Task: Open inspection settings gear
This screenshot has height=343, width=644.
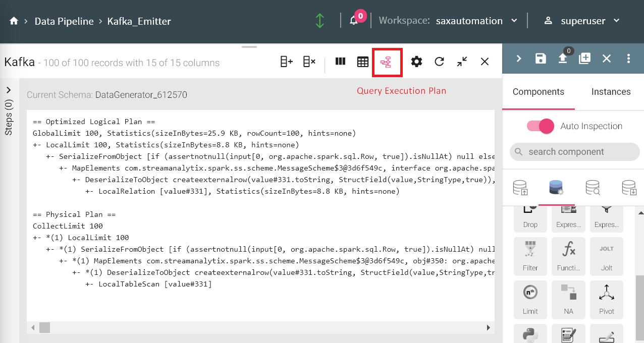Action: pos(416,62)
